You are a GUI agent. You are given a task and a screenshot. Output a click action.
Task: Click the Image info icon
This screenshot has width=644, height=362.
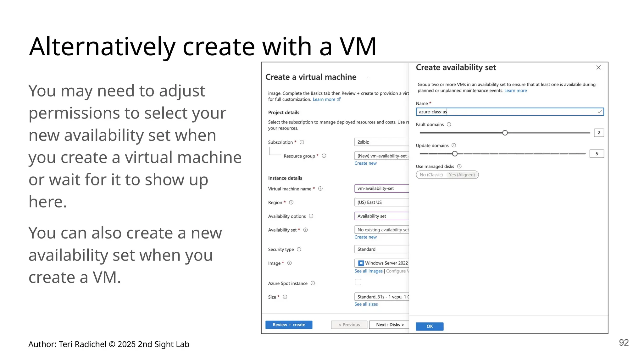click(290, 263)
